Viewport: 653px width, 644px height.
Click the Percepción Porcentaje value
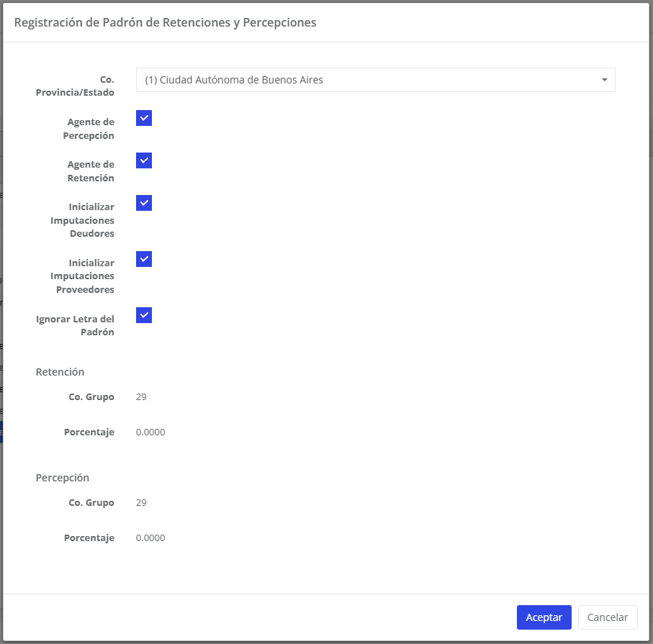pos(150,538)
